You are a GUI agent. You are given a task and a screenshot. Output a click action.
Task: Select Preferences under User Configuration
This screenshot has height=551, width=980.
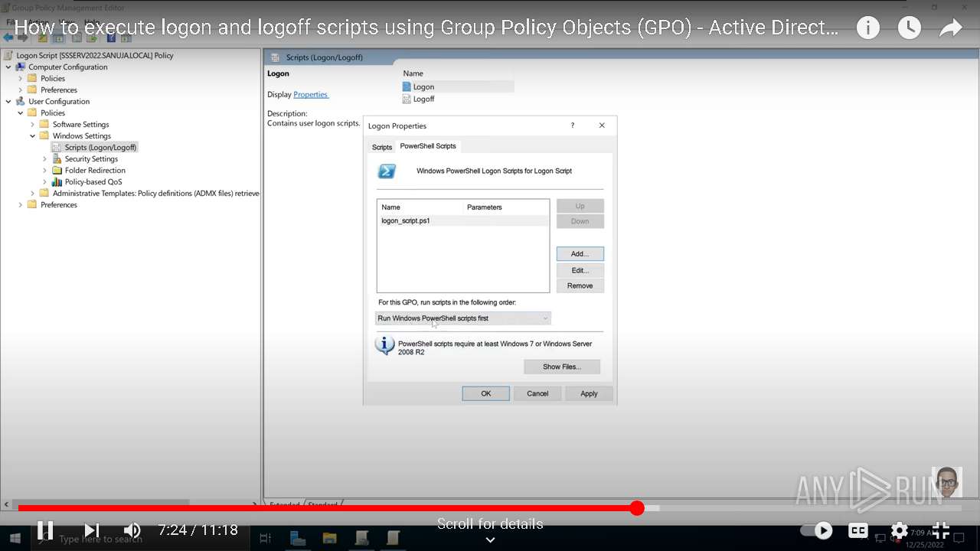coord(59,204)
